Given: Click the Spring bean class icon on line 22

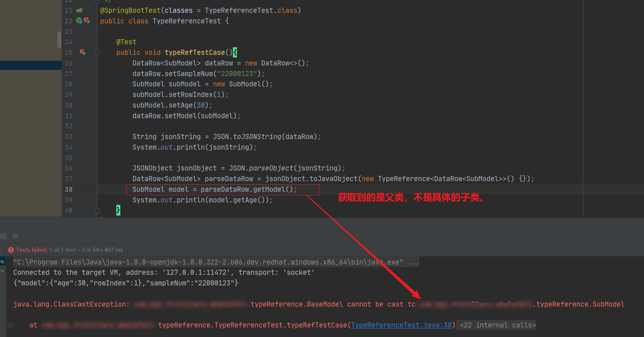Looking at the screenshot, I should pyautogui.click(x=79, y=21).
